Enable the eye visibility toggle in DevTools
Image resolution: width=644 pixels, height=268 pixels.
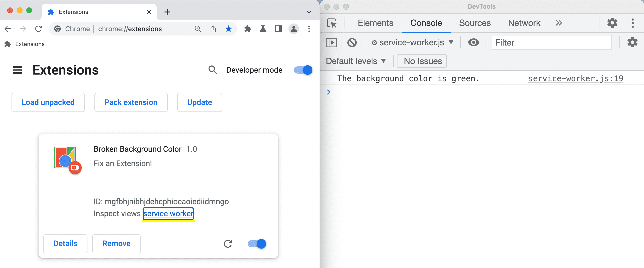point(474,42)
